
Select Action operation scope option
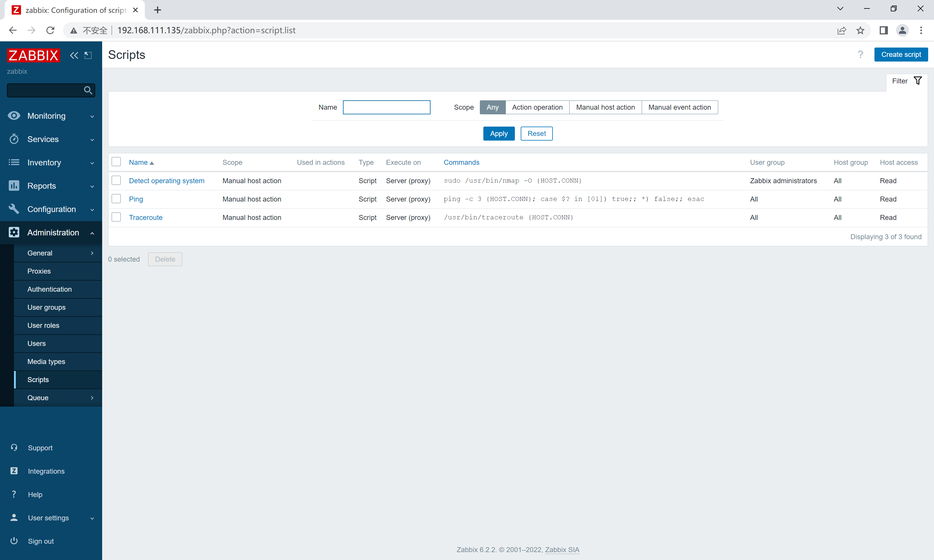tap(537, 107)
